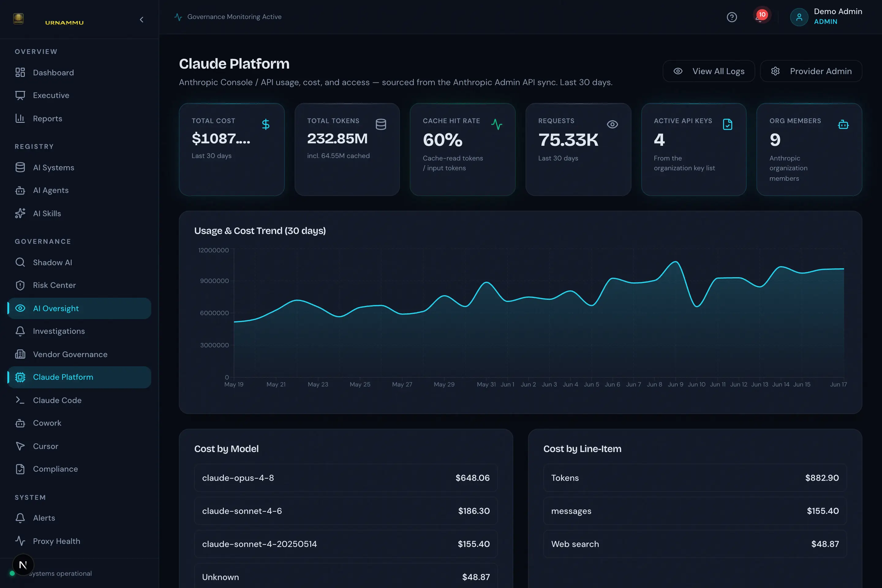
Task: Open the Proxy Health pulse icon
Action: (20, 541)
